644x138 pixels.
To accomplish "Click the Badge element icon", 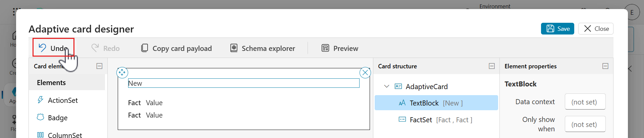I will 40,117.
